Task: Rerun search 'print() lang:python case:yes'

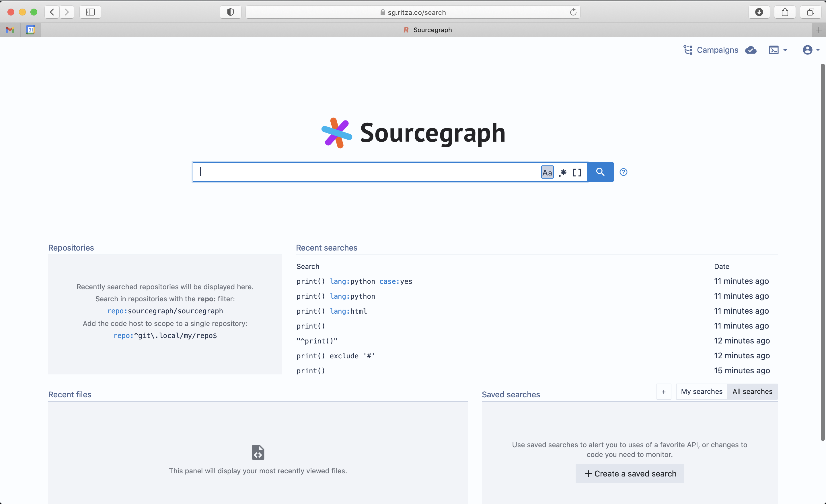Action: [x=354, y=282]
